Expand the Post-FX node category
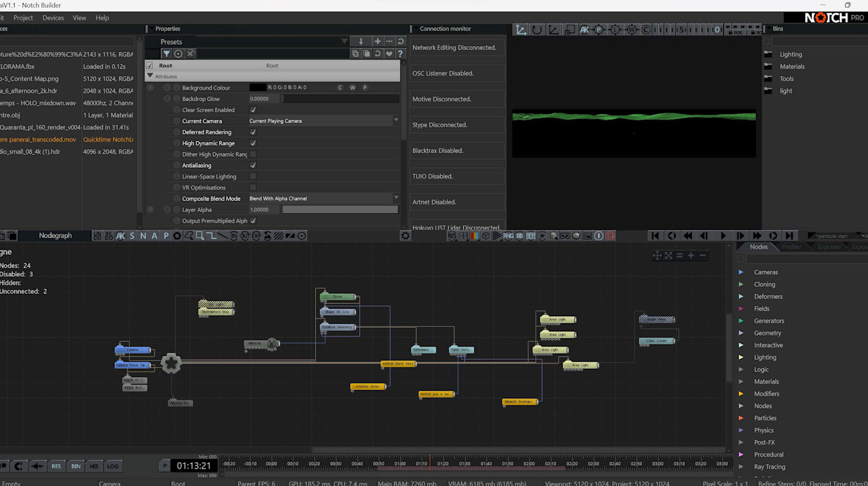The image size is (868, 486). pos(741,442)
